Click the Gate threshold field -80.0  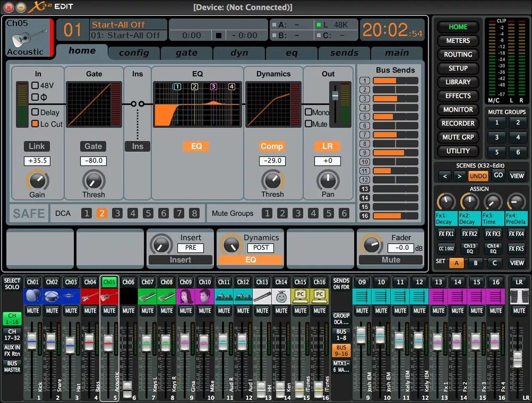(94, 161)
